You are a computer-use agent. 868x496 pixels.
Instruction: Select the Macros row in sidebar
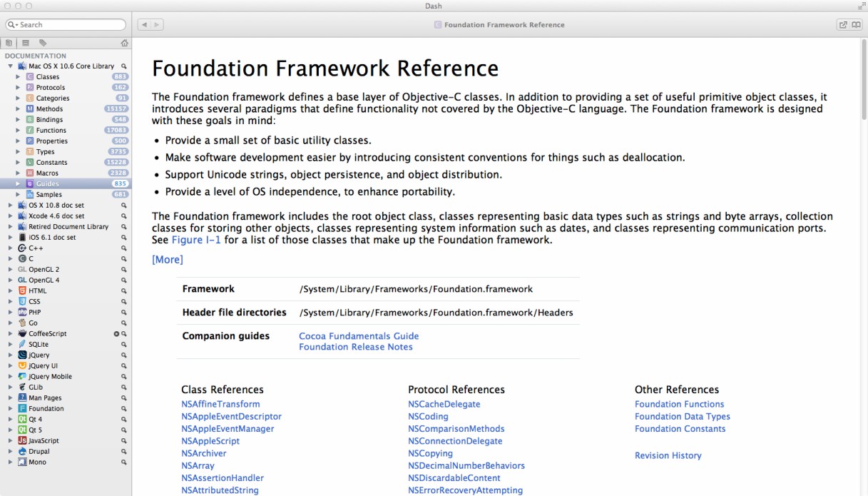click(66, 173)
